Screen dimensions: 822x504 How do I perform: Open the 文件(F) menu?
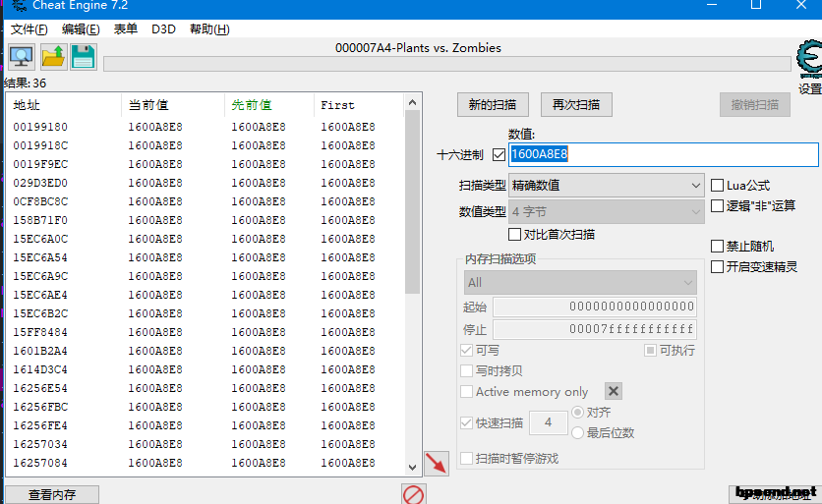pos(29,29)
